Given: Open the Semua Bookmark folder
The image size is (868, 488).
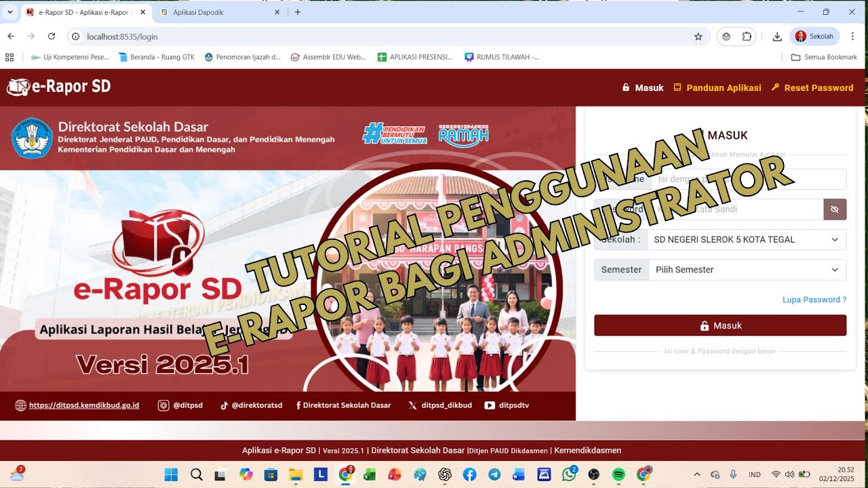Looking at the screenshot, I should (x=824, y=57).
